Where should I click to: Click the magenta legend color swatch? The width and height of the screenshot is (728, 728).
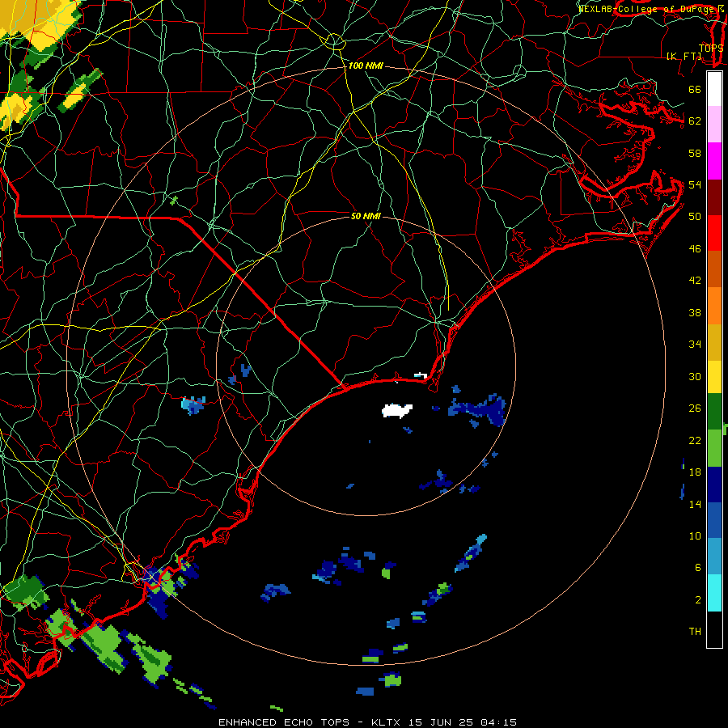(x=714, y=161)
